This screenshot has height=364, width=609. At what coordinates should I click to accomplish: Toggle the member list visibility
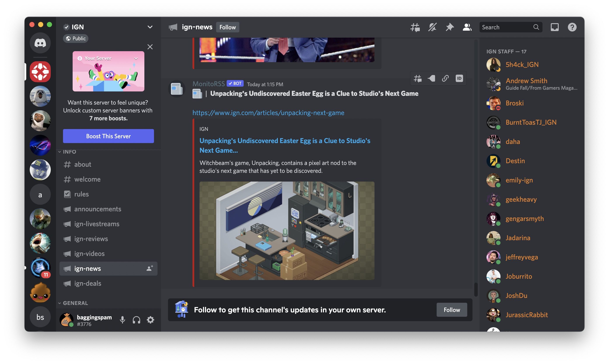[467, 27]
